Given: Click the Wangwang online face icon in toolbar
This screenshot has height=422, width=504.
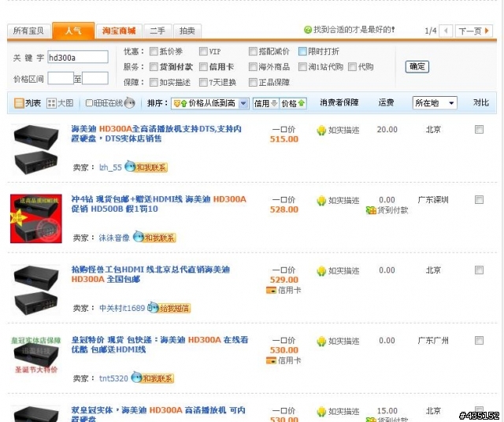Looking at the screenshot, I should pos(129,103).
